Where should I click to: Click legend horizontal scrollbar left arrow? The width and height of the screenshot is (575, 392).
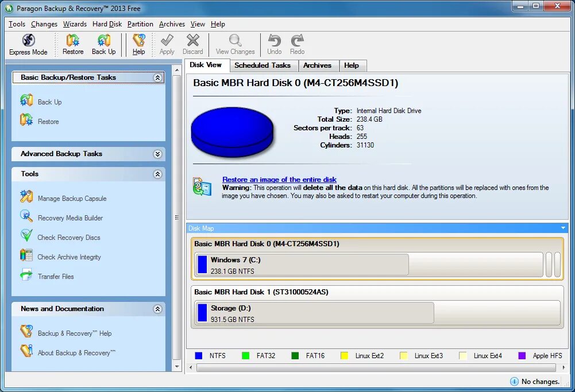click(x=191, y=367)
